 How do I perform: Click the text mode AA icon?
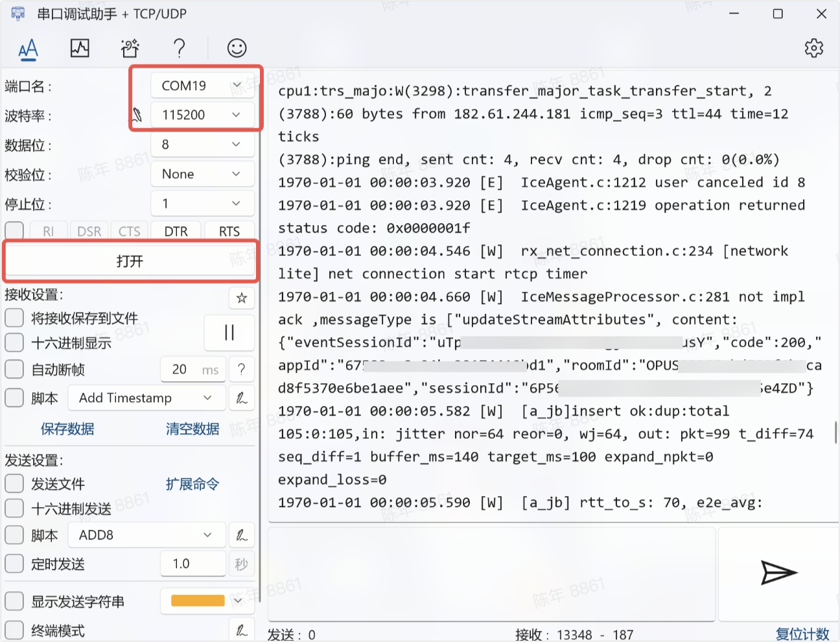point(29,49)
